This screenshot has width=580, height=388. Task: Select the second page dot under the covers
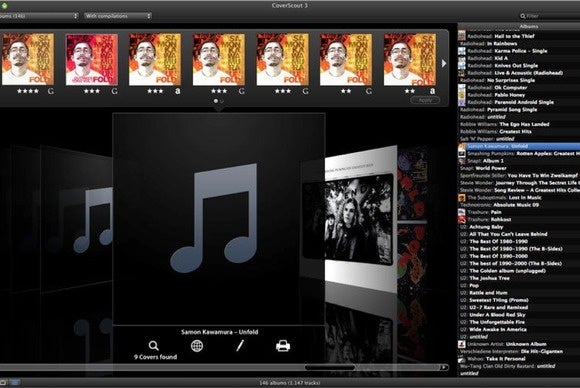click(222, 101)
